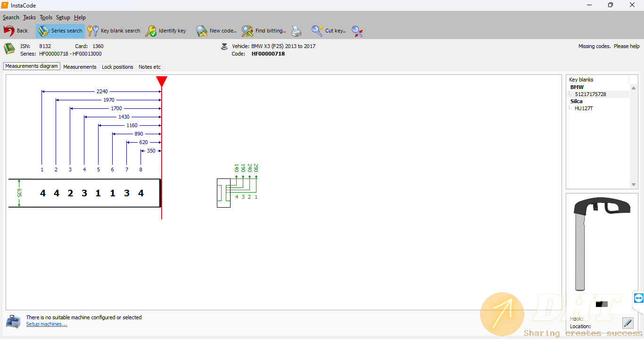The image size is (644, 339).
Task: Switch to the Measurements tab
Action: [x=80, y=67]
